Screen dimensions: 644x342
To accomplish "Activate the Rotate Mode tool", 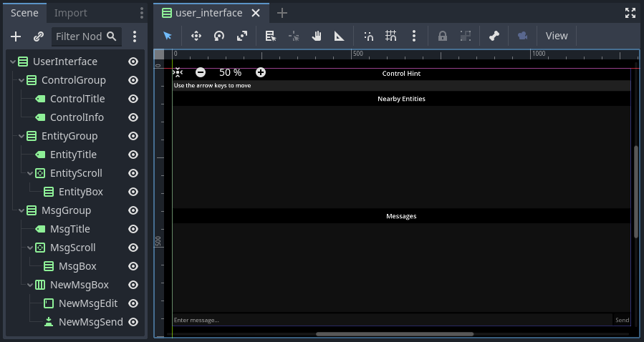I will pos(219,36).
